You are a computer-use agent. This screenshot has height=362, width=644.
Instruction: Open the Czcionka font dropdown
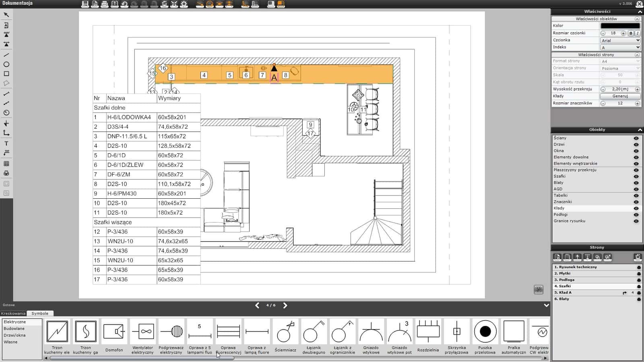point(620,40)
